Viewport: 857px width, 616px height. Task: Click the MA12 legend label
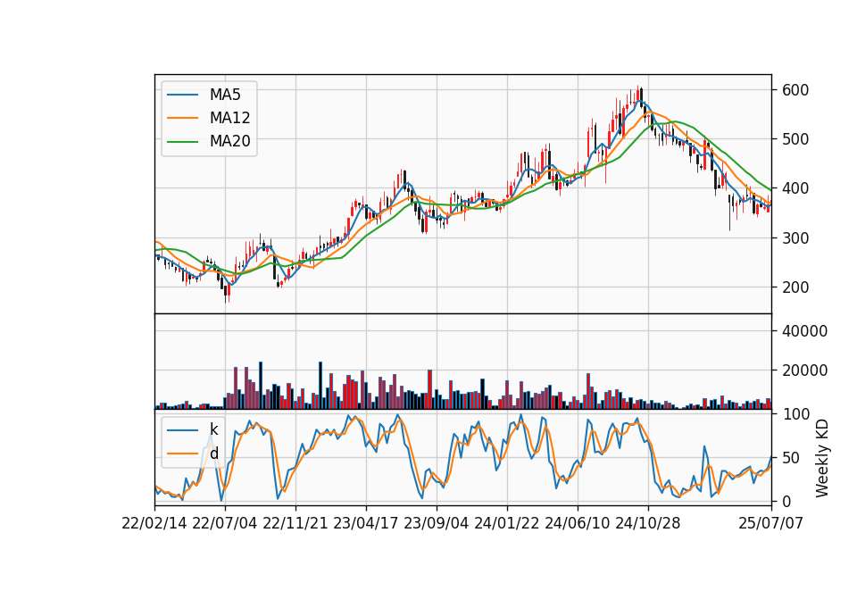point(229,118)
